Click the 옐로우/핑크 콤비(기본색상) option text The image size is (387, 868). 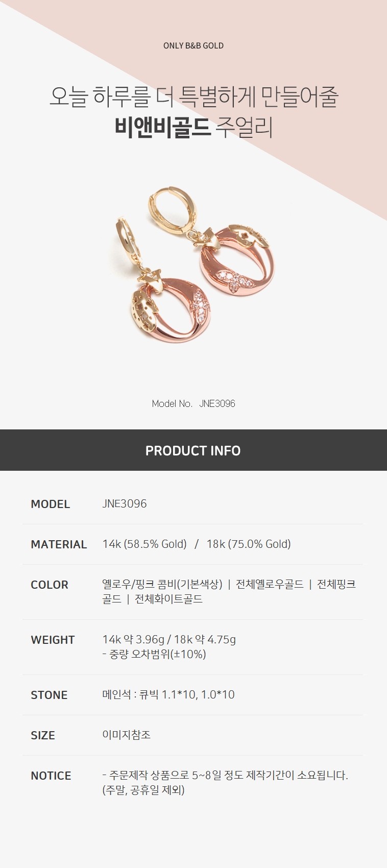tap(162, 584)
